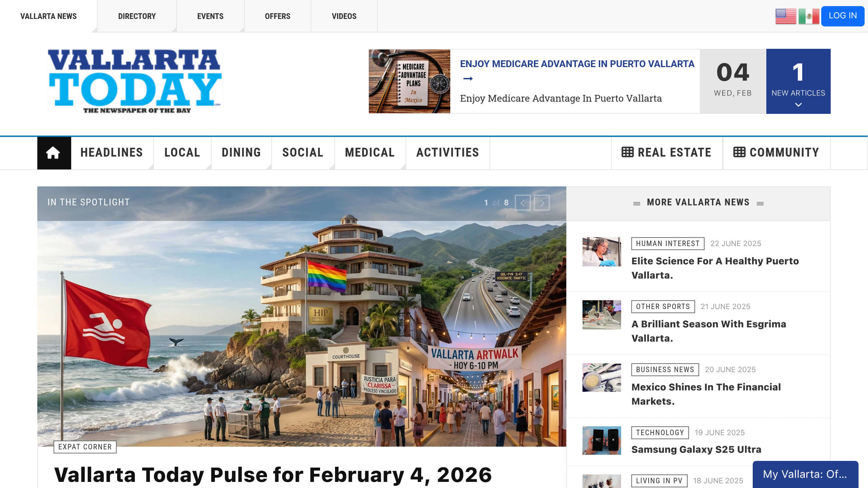Viewport: 868px width, 488px height.
Task: Switch language with the US flag icon
Action: (786, 16)
